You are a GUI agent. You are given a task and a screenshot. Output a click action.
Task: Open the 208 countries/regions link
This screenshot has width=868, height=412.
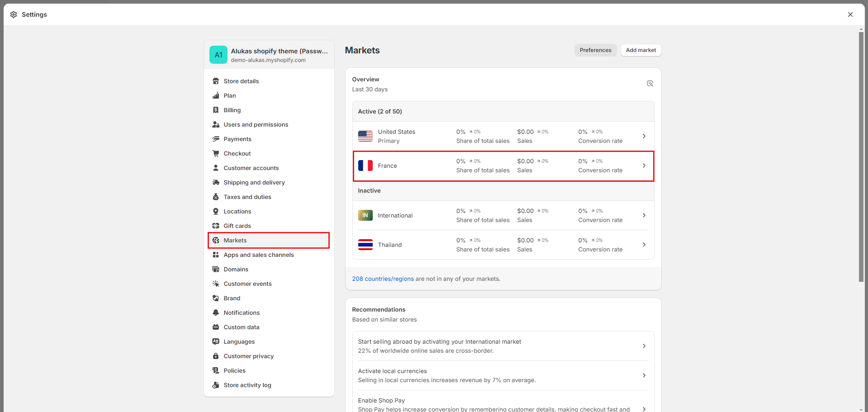click(383, 279)
